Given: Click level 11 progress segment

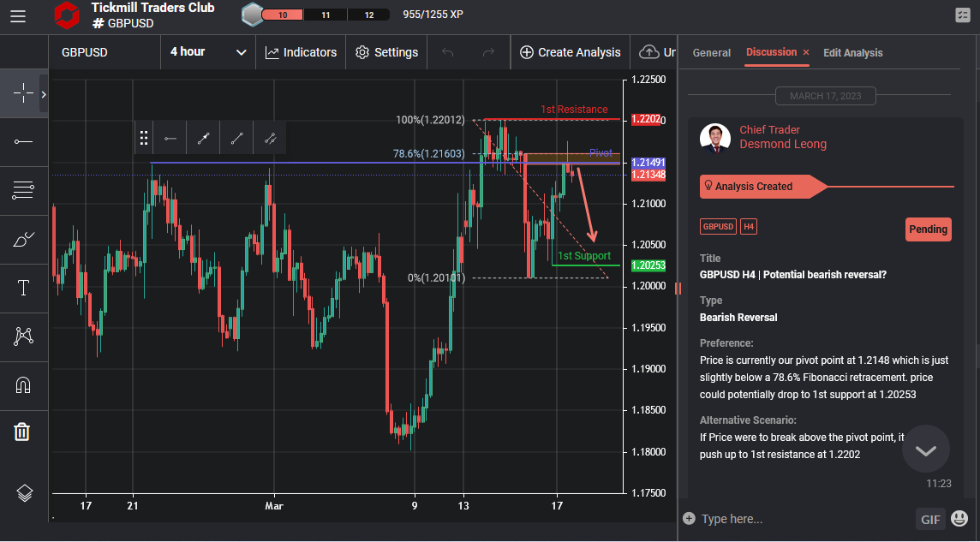Looking at the screenshot, I should tap(326, 15).
